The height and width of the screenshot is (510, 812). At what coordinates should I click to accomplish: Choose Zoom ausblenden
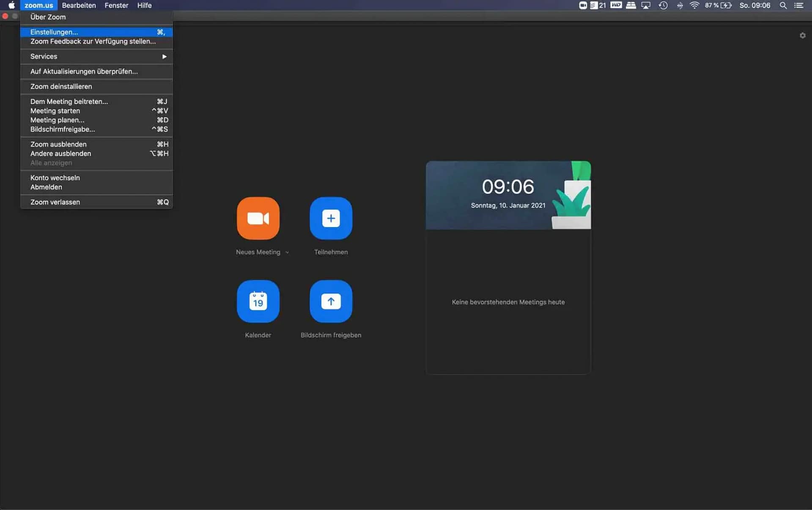point(96,144)
